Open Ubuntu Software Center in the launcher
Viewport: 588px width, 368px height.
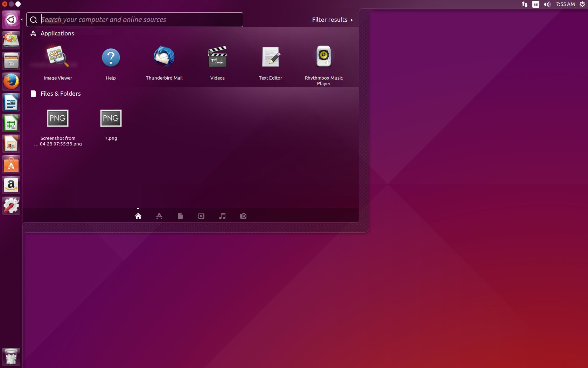click(x=11, y=164)
